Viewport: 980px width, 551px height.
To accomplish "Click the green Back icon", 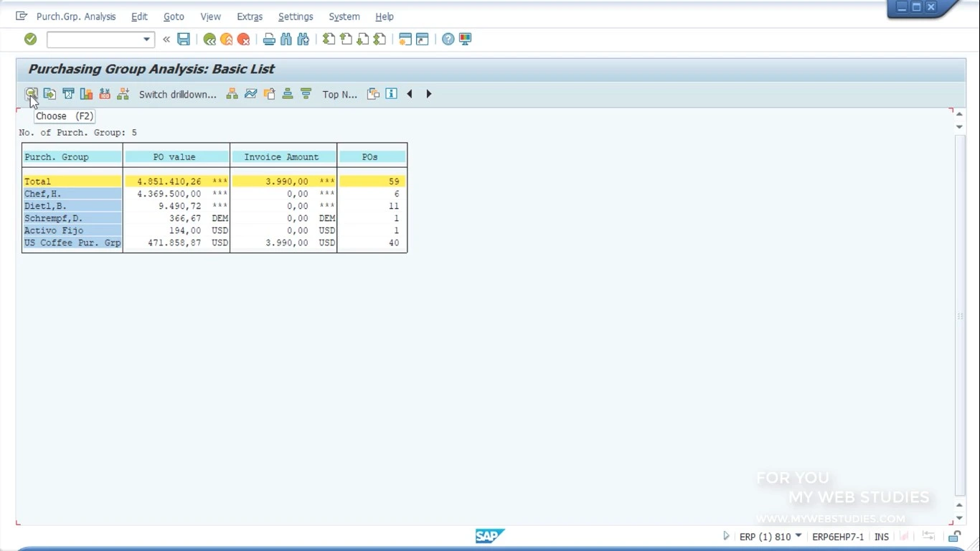I will click(x=209, y=39).
